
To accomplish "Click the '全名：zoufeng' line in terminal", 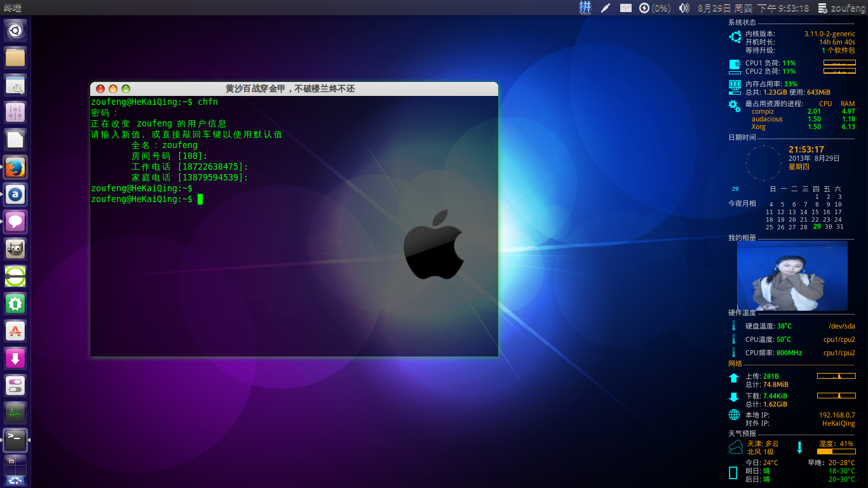I will [x=165, y=146].
